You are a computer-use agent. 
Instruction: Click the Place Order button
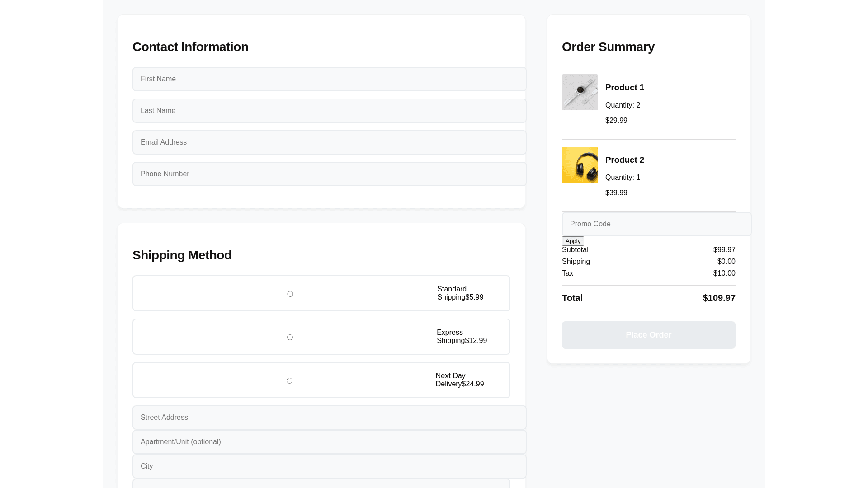tap(648, 335)
